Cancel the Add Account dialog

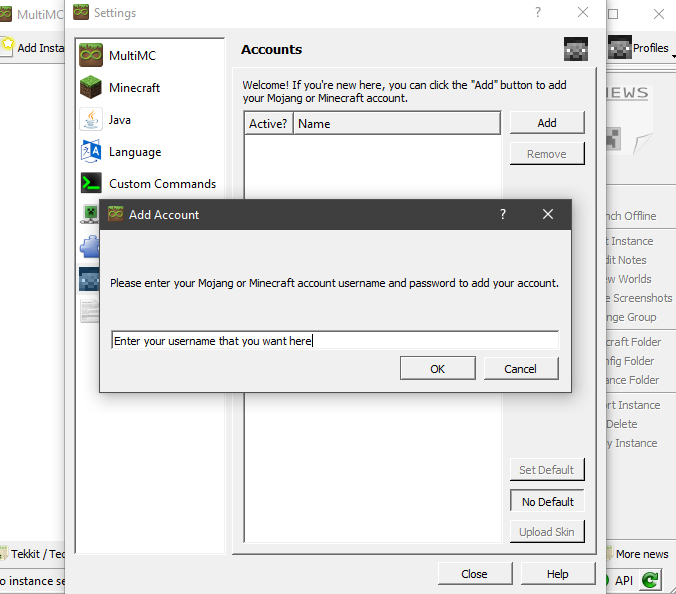(520, 369)
